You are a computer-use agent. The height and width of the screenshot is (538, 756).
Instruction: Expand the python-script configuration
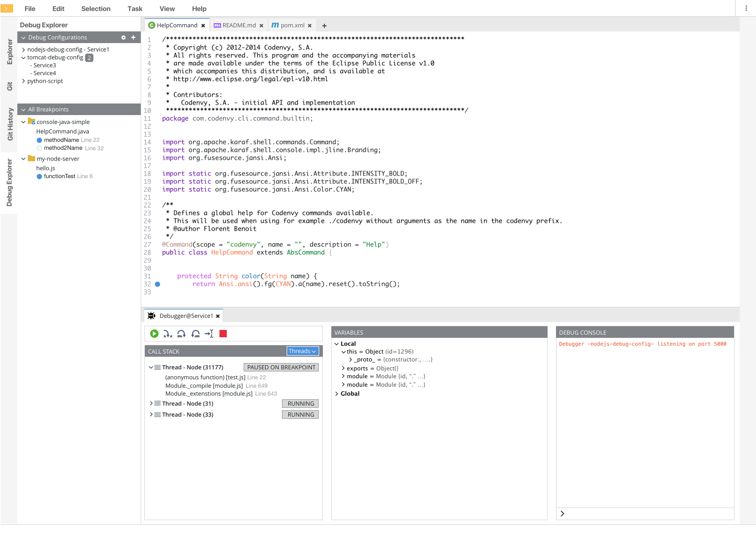coord(23,81)
